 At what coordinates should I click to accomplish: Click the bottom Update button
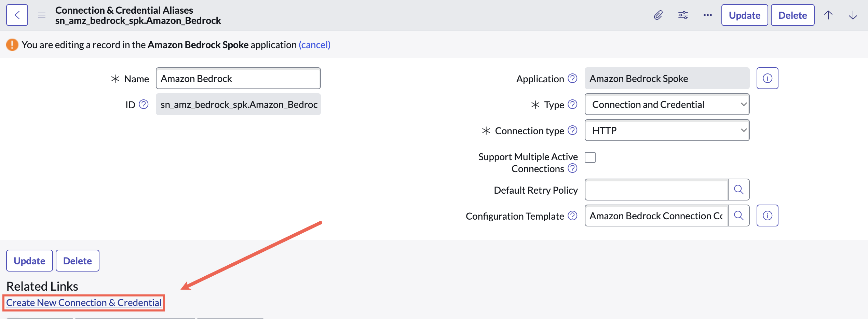click(x=29, y=261)
